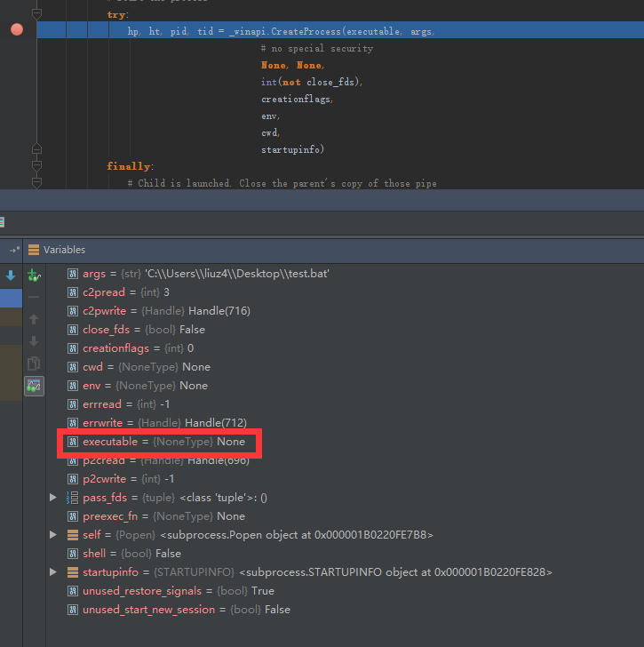Collapse the fold marker at startupinfo line

[x=36, y=149]
